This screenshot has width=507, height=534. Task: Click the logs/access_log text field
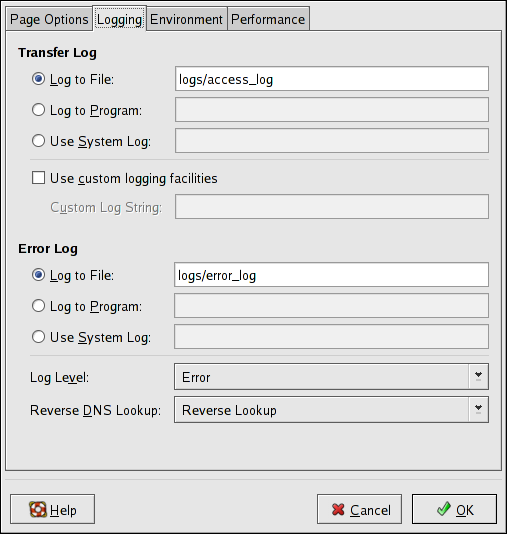click(332, 79)
